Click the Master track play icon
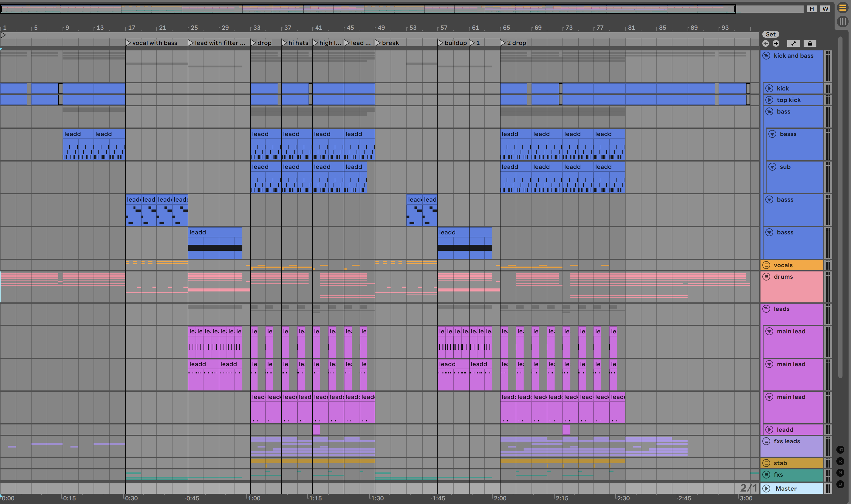Screen dimensions: 851x504 click(x=766, y=489)
